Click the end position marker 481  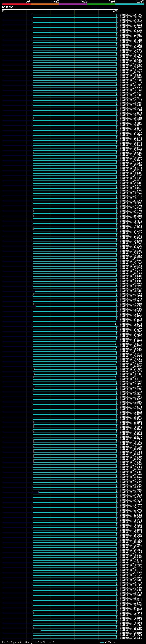click(115, 11)
